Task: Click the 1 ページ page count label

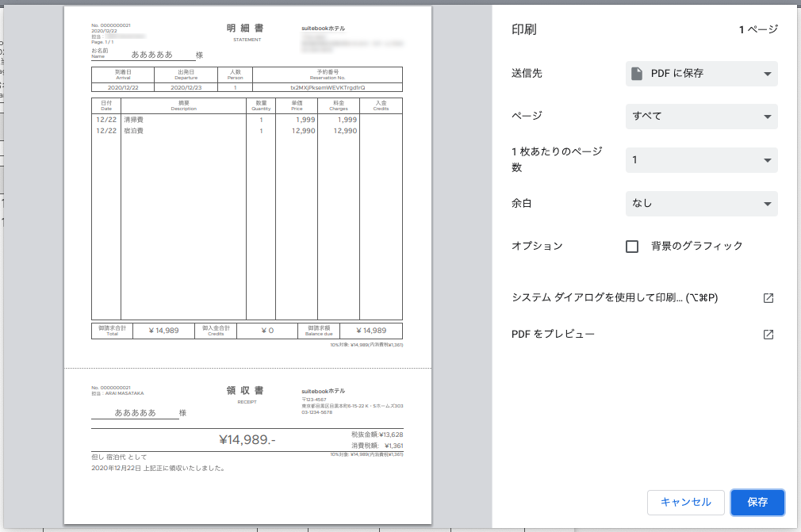Action: point(759,29)
